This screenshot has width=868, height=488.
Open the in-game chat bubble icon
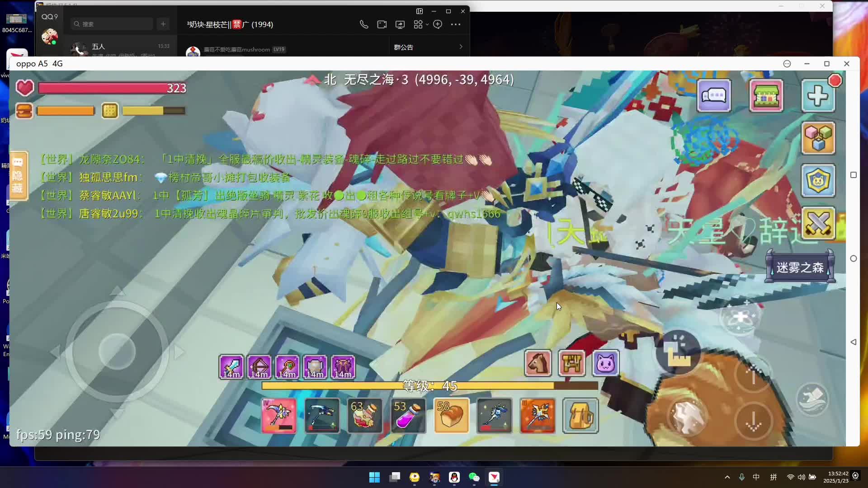[714, 95]
